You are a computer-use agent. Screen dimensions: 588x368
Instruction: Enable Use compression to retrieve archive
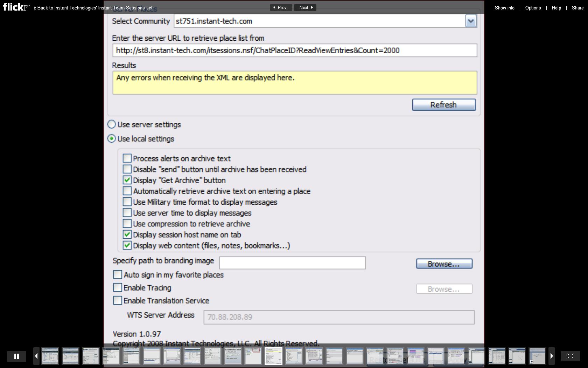tap(127, 224)
